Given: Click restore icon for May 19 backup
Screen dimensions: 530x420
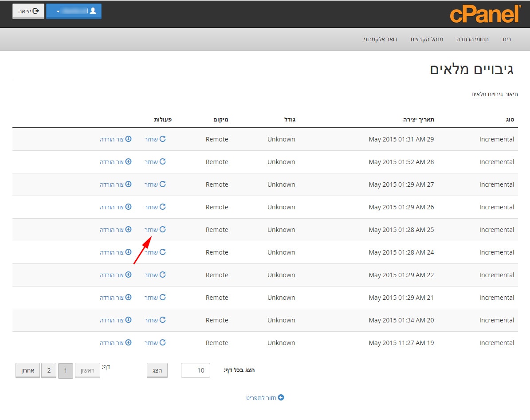Looking at the screenshot, I should coord(163,343).
